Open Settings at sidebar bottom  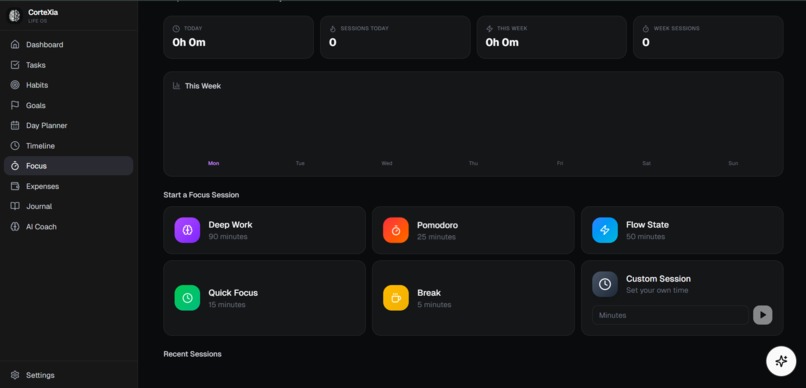pos(68,375)
